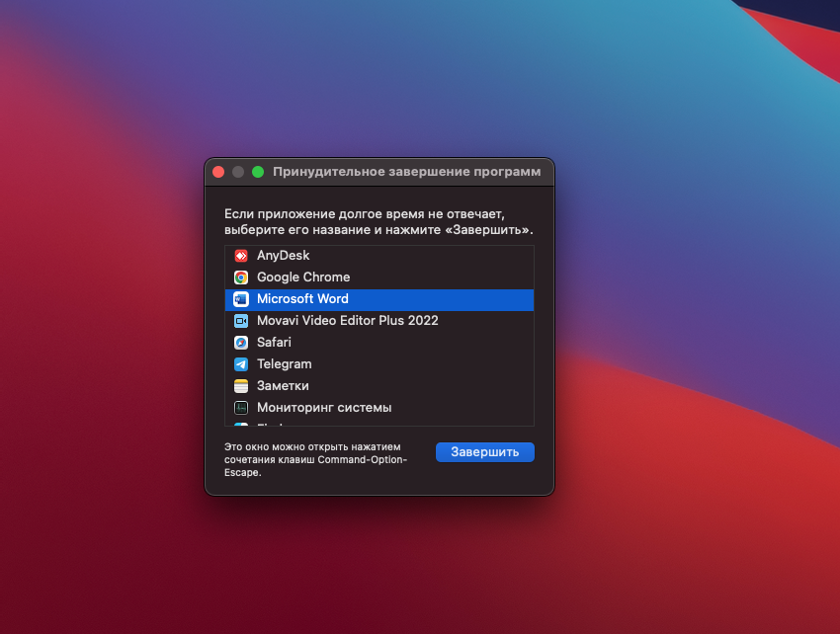Select Safari in the list
The width and height of the screenshot is (840, 634).
pos(379,343)
